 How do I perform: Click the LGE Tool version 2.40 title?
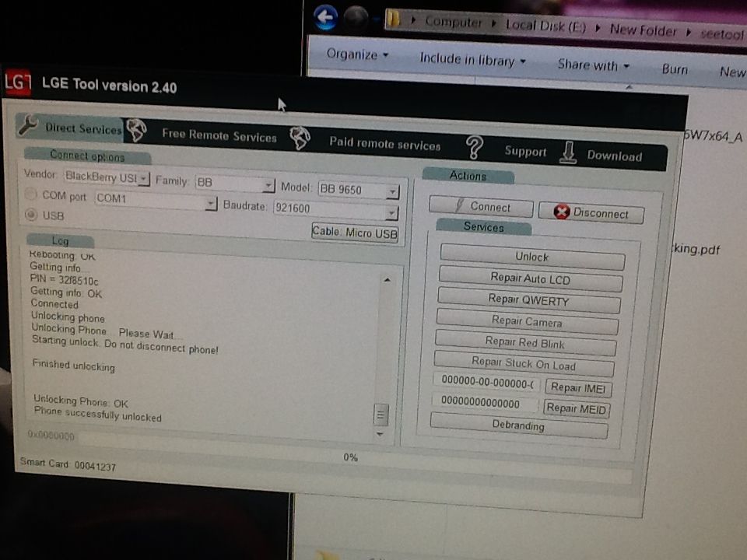109,85
